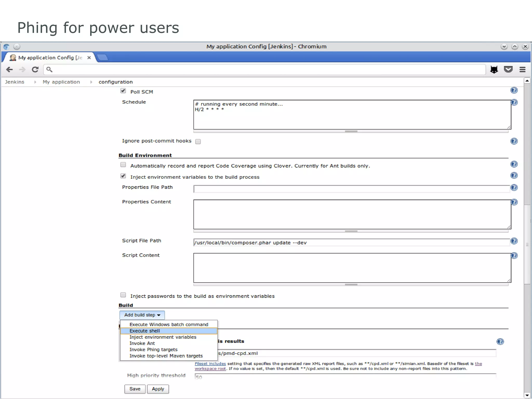Open the configuration breadcrumb link

(x=116, y=82)
